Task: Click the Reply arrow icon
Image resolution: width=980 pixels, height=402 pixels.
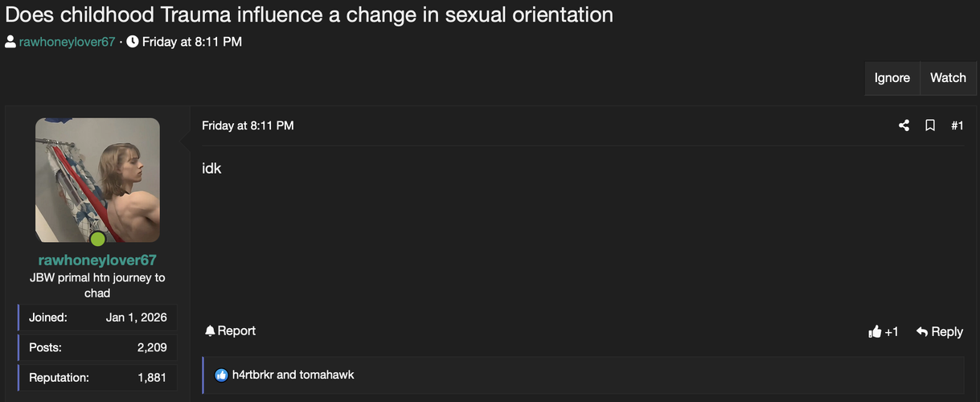Action: coord(922,331)
